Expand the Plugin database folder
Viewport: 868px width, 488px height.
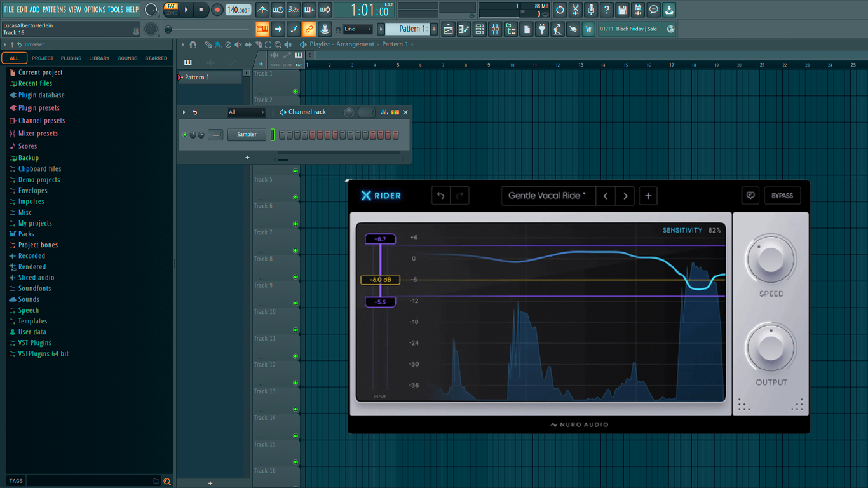tap(41, 95)
